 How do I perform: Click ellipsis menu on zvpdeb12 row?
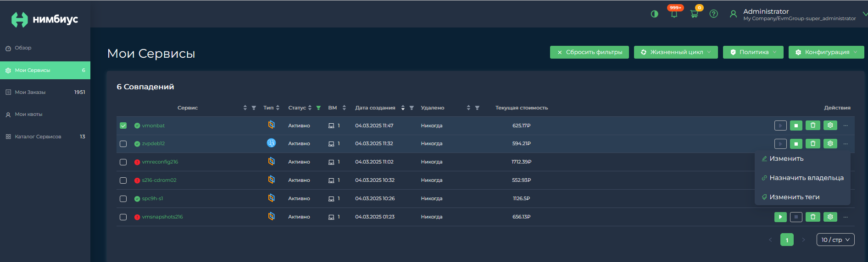pos(846,144)
